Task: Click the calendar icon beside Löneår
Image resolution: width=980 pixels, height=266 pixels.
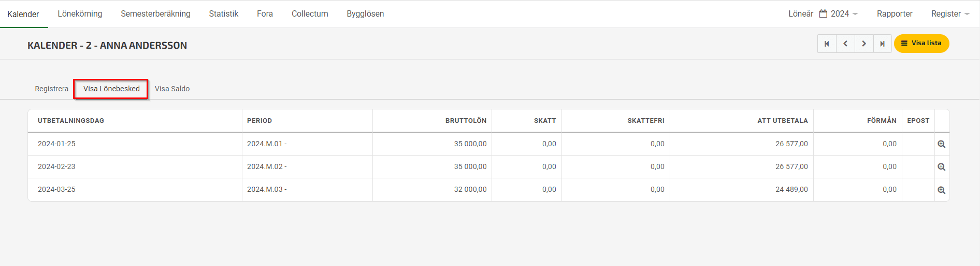Action: 823,14
